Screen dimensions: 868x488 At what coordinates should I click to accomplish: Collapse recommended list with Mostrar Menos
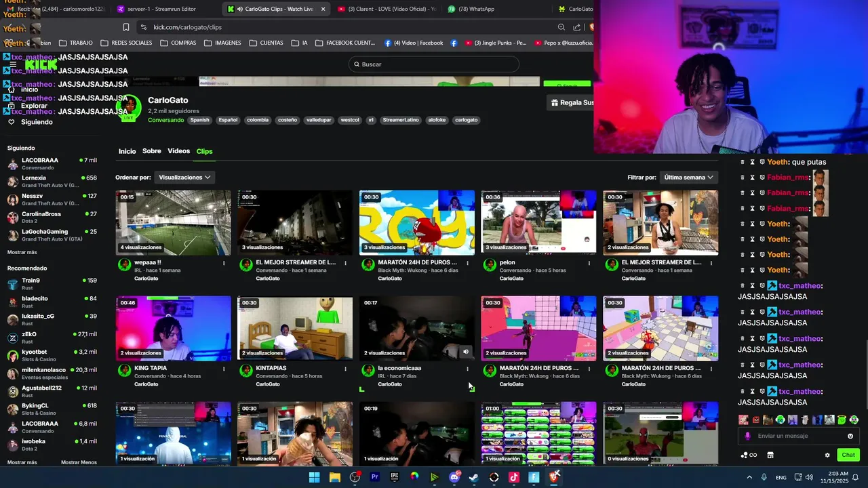tap(79, 462)
